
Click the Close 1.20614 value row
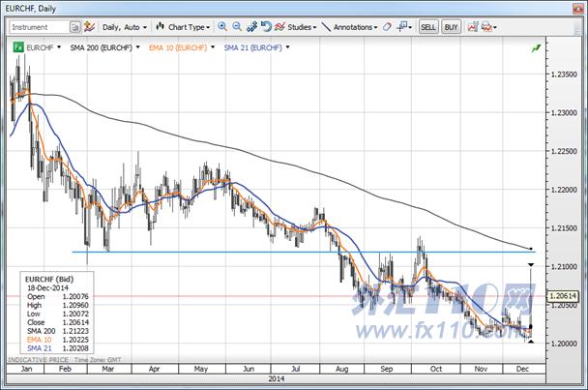point(58,322)
